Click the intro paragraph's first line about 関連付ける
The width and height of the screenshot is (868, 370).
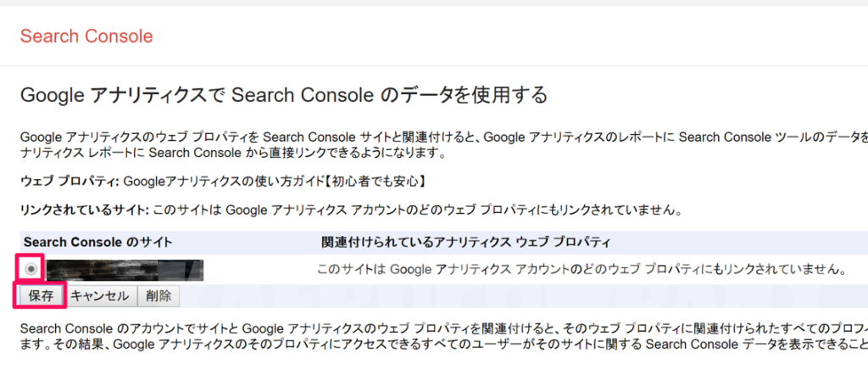pyautogui.click(x=444, y=137)
